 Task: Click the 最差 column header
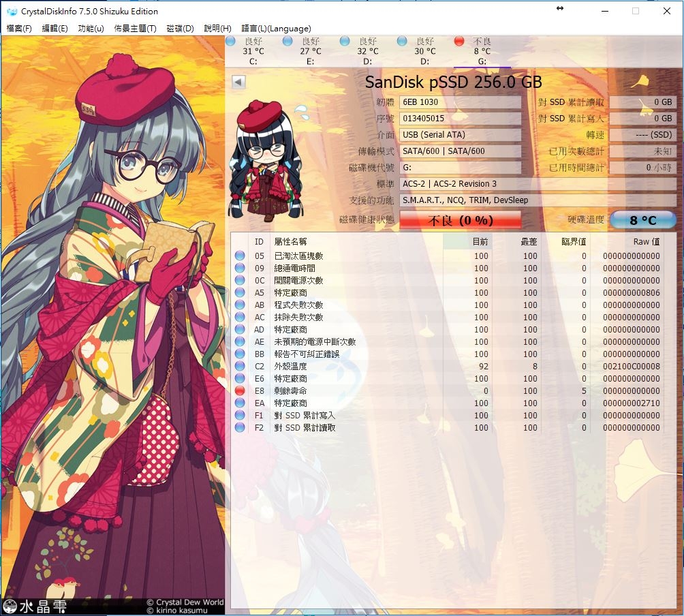click(517, 242)
